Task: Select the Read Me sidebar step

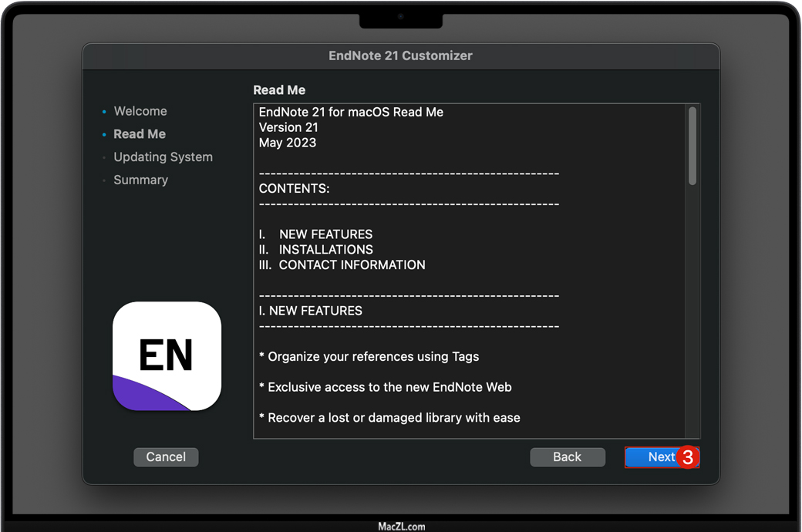Action: coord(140,134)
